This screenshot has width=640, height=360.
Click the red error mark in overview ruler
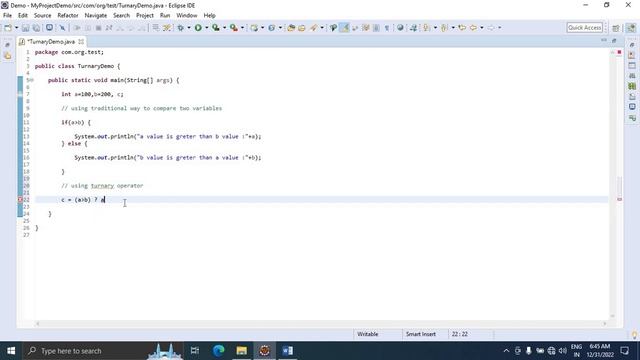[619, 199]
